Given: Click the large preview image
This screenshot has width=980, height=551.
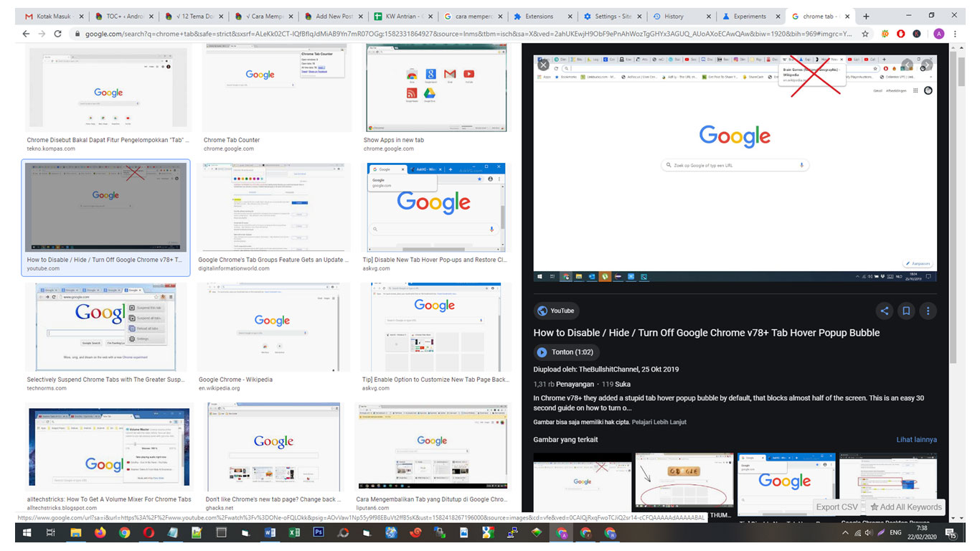Looking at the screenshot, I should click(735, 169).
